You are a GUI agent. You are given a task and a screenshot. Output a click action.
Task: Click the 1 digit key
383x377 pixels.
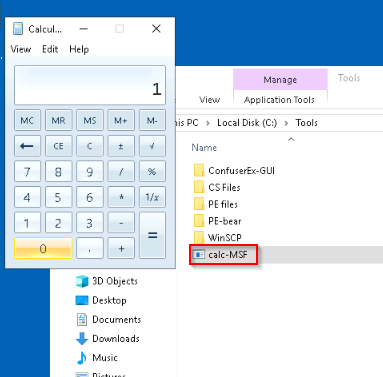coord(27,223)
